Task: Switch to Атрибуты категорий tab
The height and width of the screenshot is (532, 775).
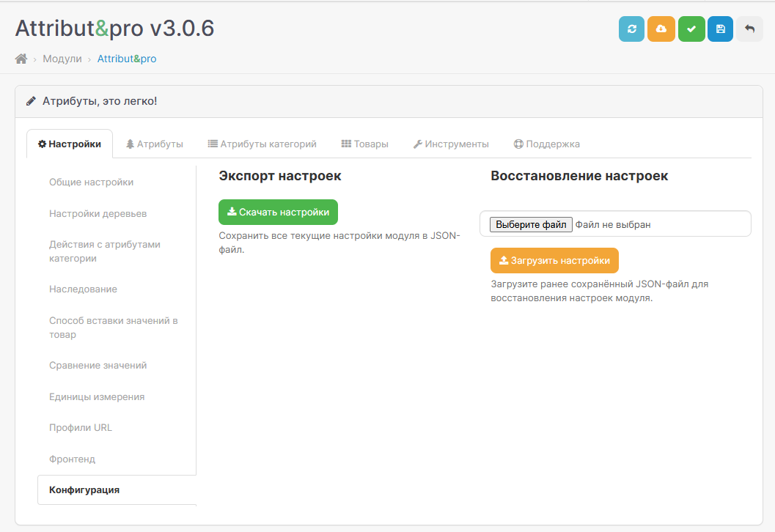Action: [x=262, y=144]
